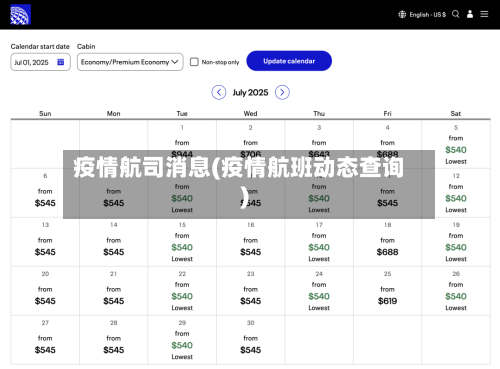This screenshot has width=500, height=369.
Task: Select July 30 fare $545
Action: 250,340
